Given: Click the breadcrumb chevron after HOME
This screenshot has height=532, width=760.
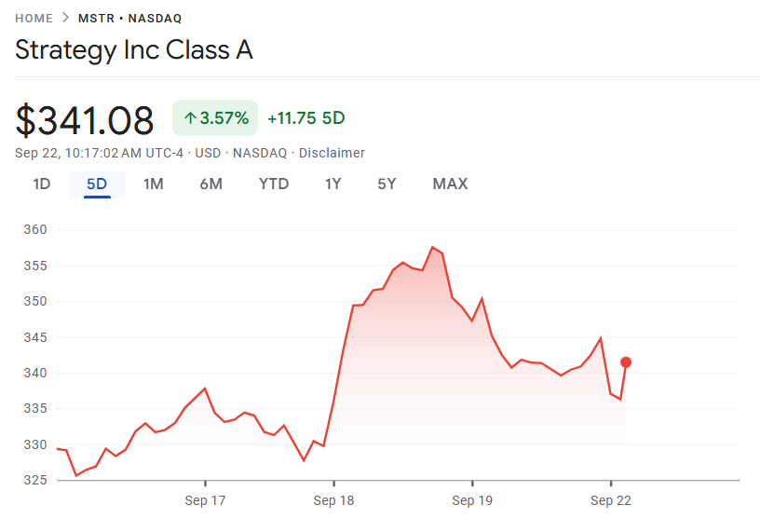Looking at the screenshot, I should coord(65,19).
